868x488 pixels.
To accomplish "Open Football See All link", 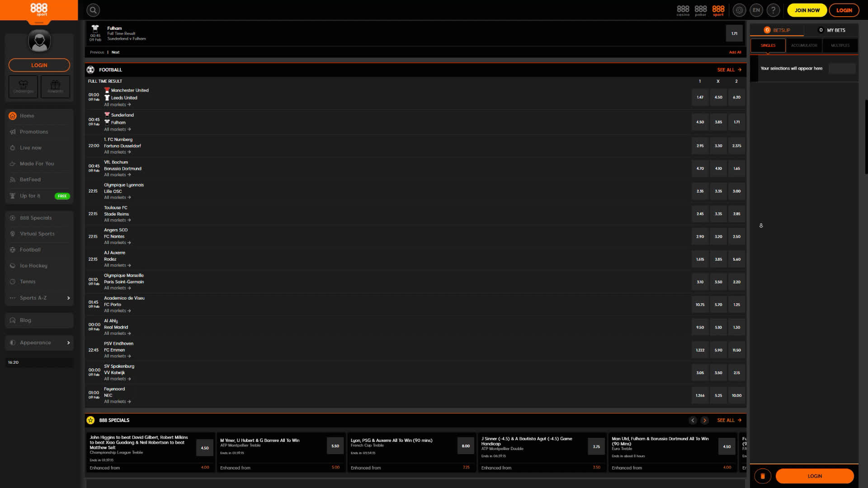I will click(x=729, y=70).
